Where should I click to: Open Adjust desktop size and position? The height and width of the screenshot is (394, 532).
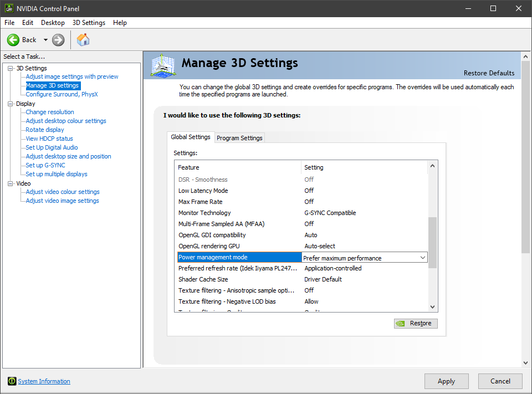(x=68, y=156)
